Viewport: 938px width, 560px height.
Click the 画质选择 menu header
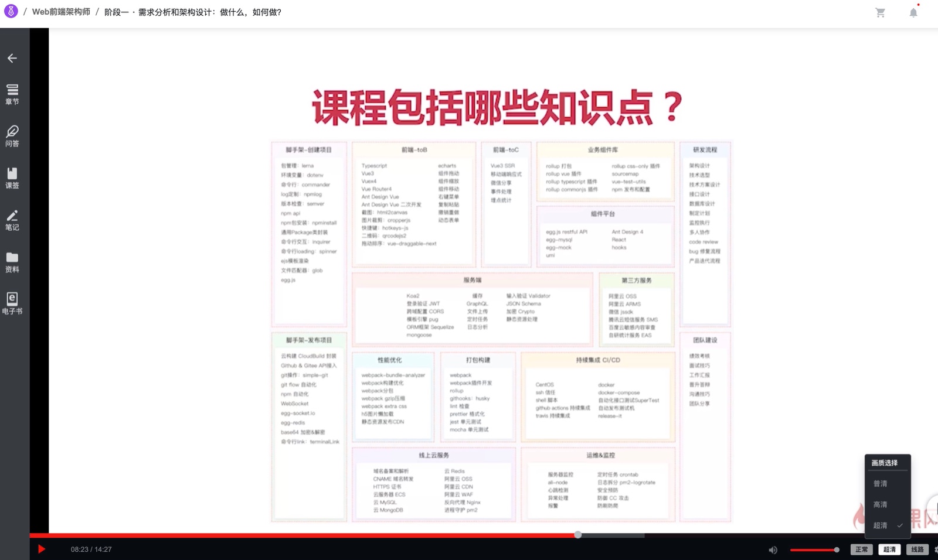tap(884, 463)
